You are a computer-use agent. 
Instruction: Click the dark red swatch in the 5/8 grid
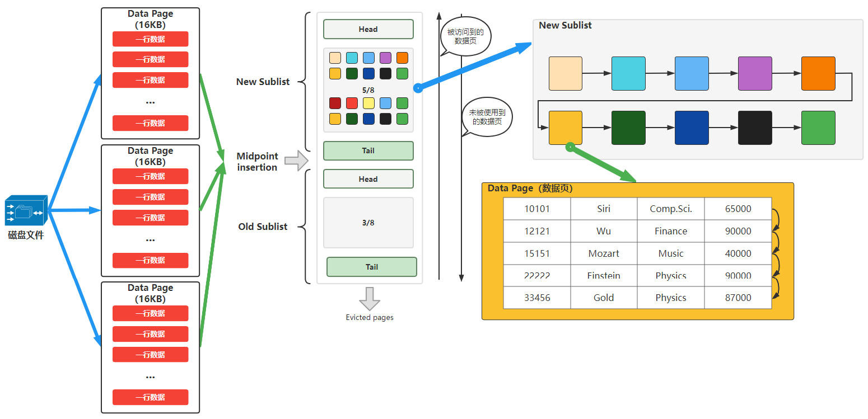point(335,103)
